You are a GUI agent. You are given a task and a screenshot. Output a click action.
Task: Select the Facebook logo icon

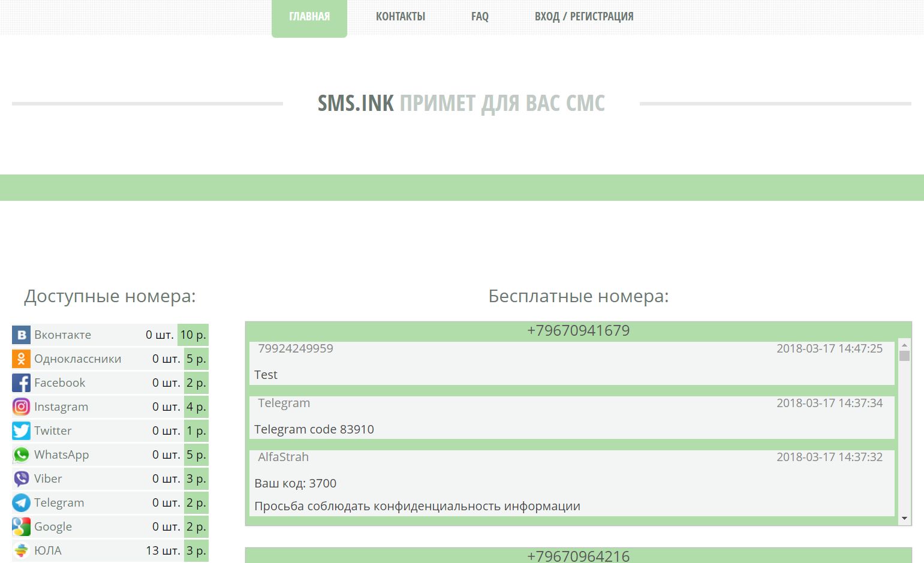click(21, 383)
